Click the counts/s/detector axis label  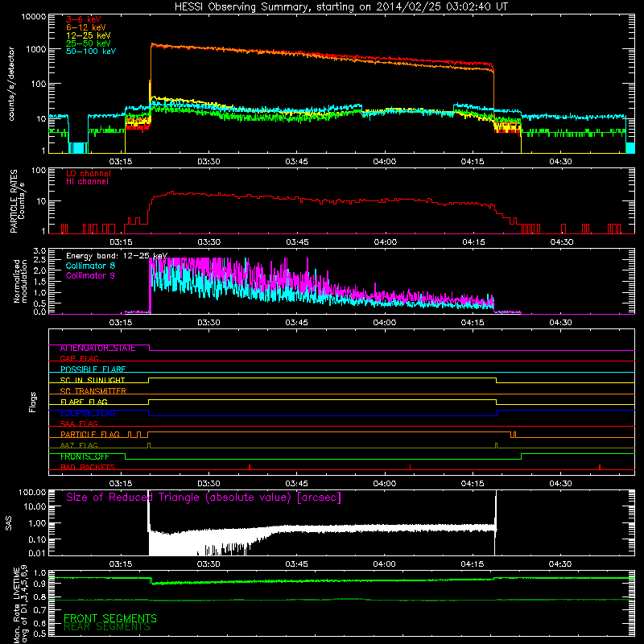click(x=11, y=84)
